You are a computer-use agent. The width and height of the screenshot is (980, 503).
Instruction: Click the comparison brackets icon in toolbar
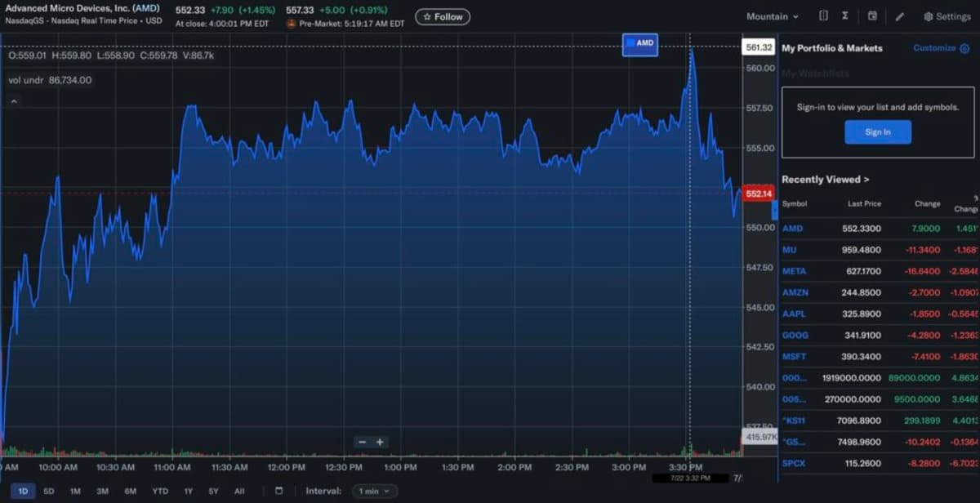coord(823,16)
